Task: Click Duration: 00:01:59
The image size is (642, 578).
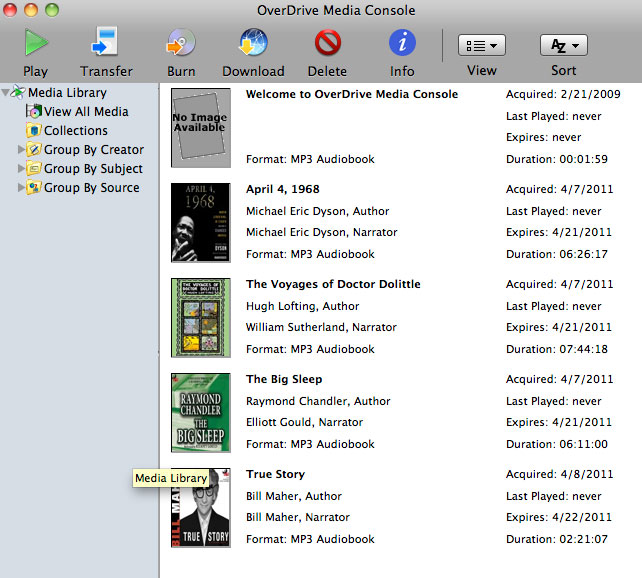Action: [x=557, y=159]
